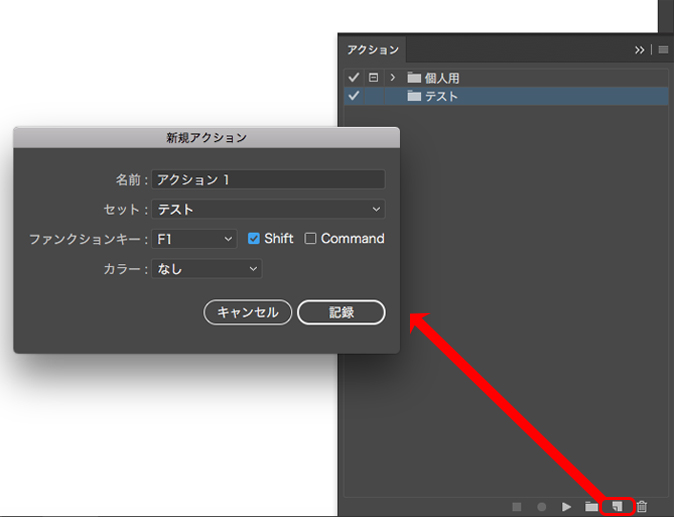This screenshot has width=674, height=518.
Task: Toggle the dialog icon for 個人用 set
Action: click(373, 77)
